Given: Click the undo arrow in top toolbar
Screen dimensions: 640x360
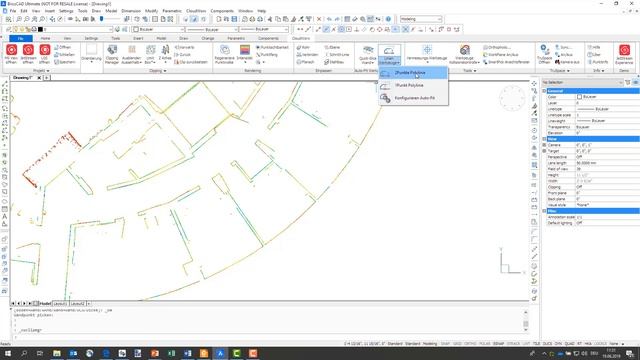Looking at the screenshot, I should (329, 19).
